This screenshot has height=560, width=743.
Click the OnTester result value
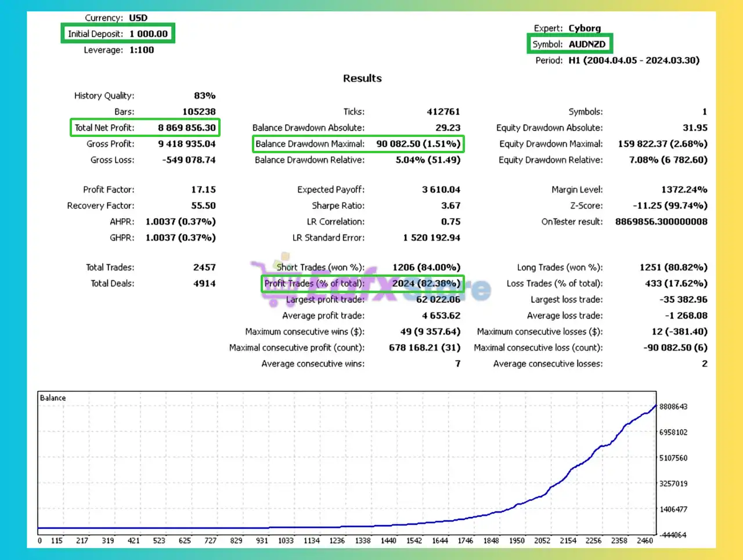click(661, 222)
